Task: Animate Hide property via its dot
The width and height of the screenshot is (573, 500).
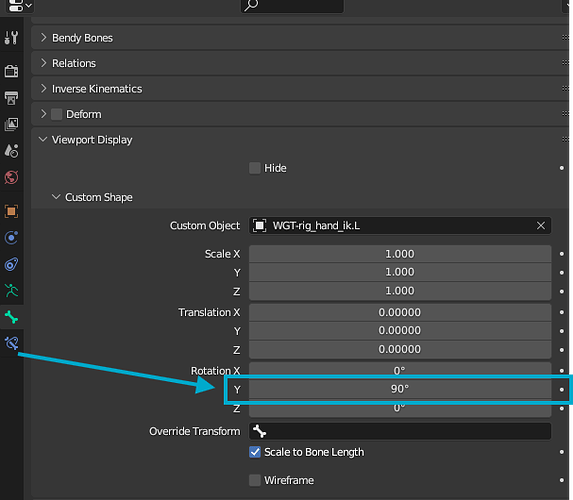Action: [562, 168]
